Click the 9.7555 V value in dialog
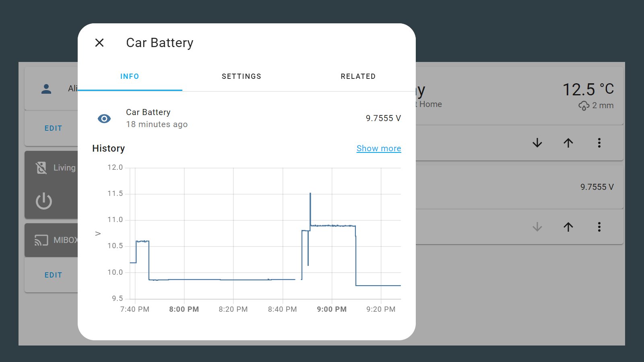Screen dimensions: 644x362 pyautogui.click(x=383, y=118)
